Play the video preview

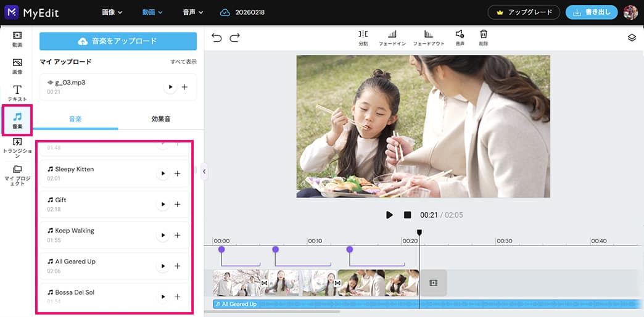pyautogui.click(x=389, y=215)
